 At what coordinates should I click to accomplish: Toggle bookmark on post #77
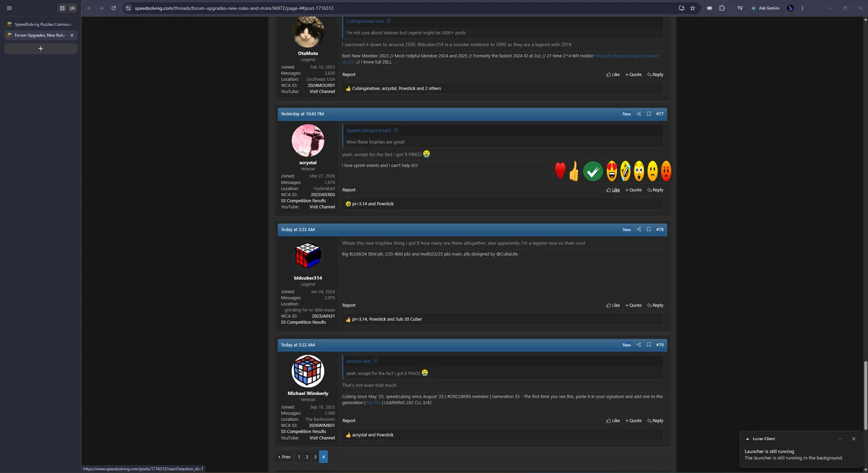(x=649, y=114)
